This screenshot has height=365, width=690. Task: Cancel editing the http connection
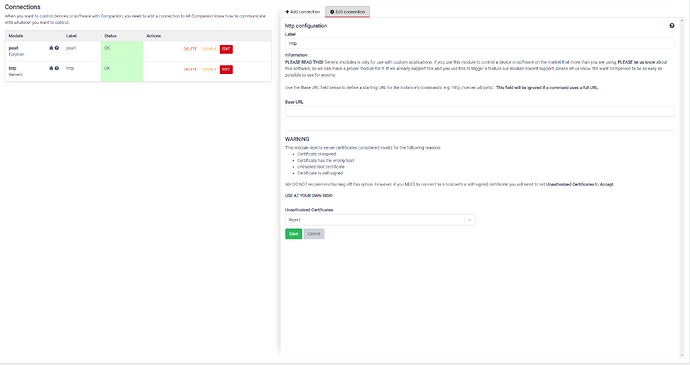coord(314,234)
